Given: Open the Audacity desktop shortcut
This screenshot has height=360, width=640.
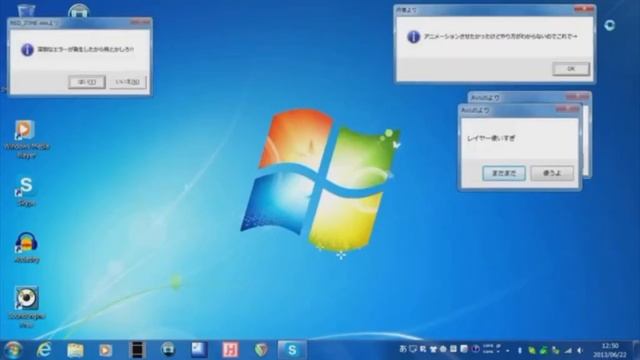Looking at the screenshot, I should [27, 248].
